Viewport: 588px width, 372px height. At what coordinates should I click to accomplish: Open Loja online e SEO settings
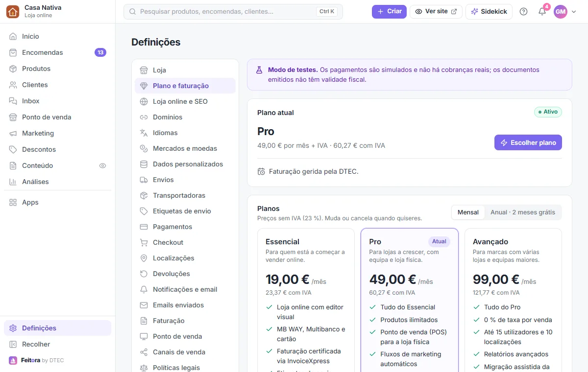click(185, 101)
